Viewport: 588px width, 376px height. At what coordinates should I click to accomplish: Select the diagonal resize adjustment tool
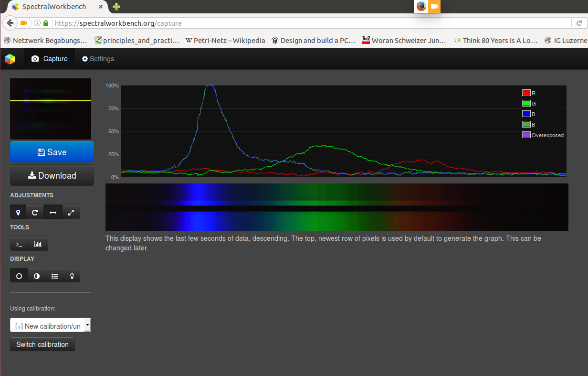[71, 212]
